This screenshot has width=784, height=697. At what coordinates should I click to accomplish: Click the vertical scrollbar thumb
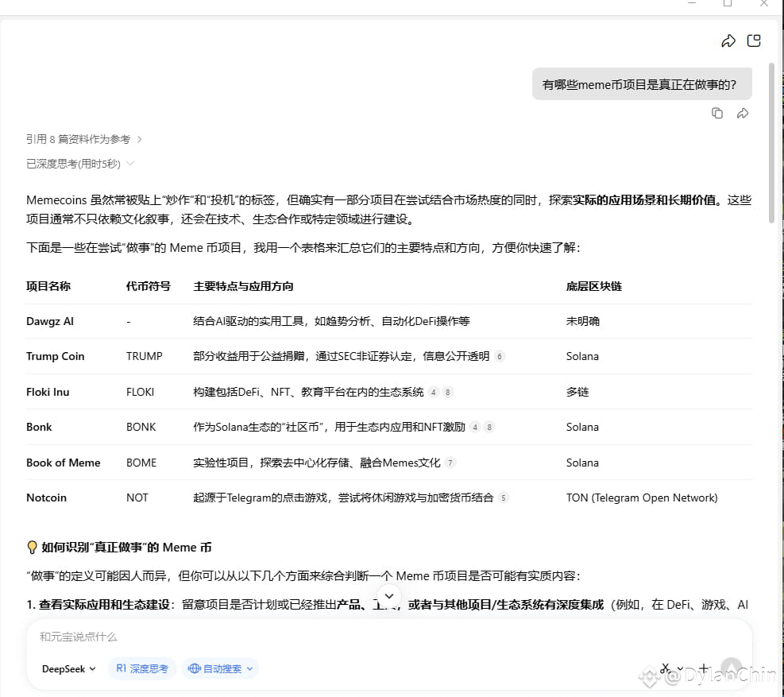[771, 142]
